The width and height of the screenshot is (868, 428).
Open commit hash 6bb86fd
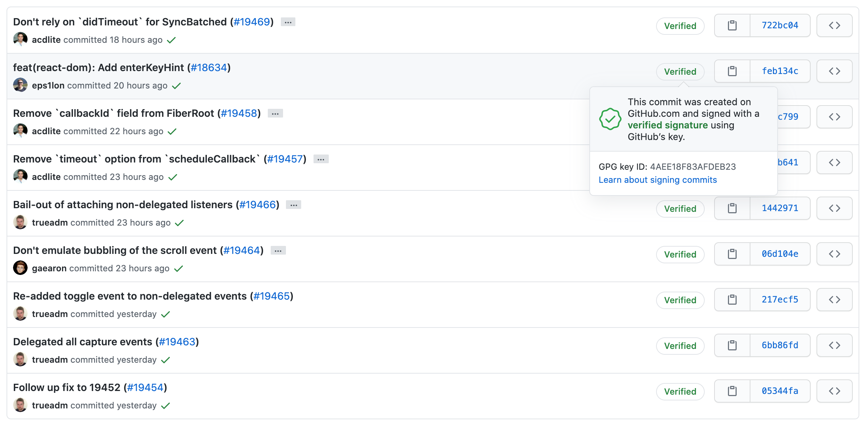780,345
